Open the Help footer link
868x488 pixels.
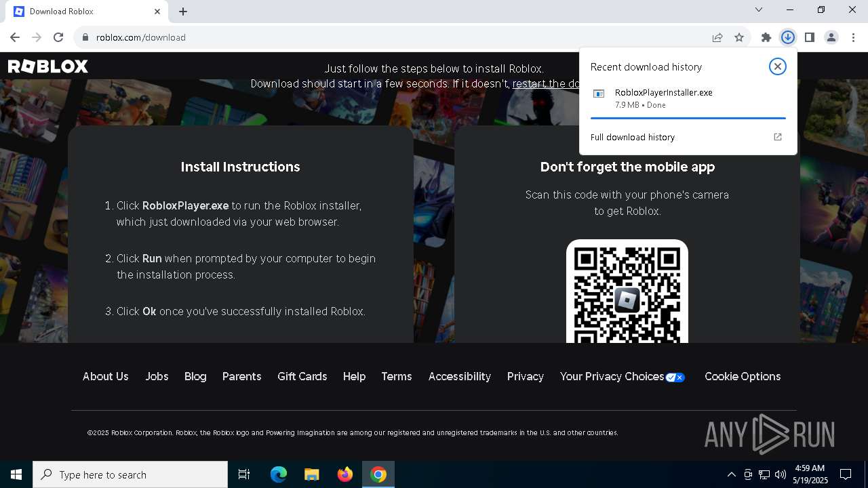[x=354, y=376]
